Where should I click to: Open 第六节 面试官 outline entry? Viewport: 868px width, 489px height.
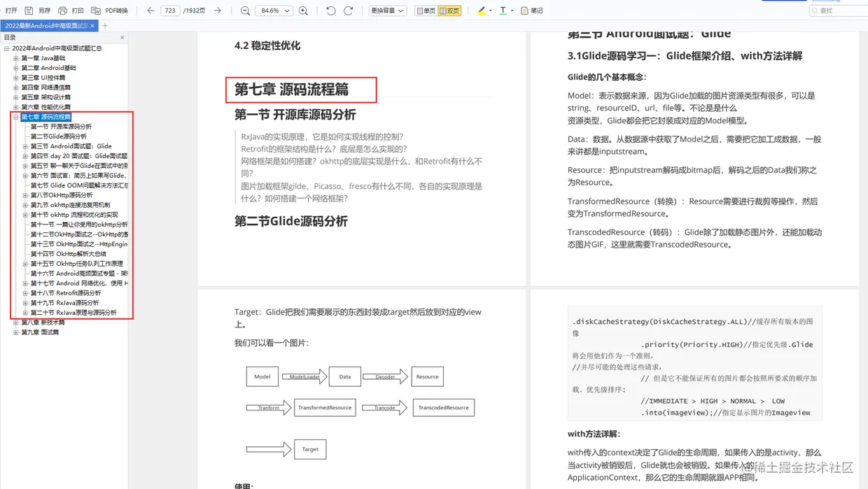pyautogui.click(x=79, y=176)
